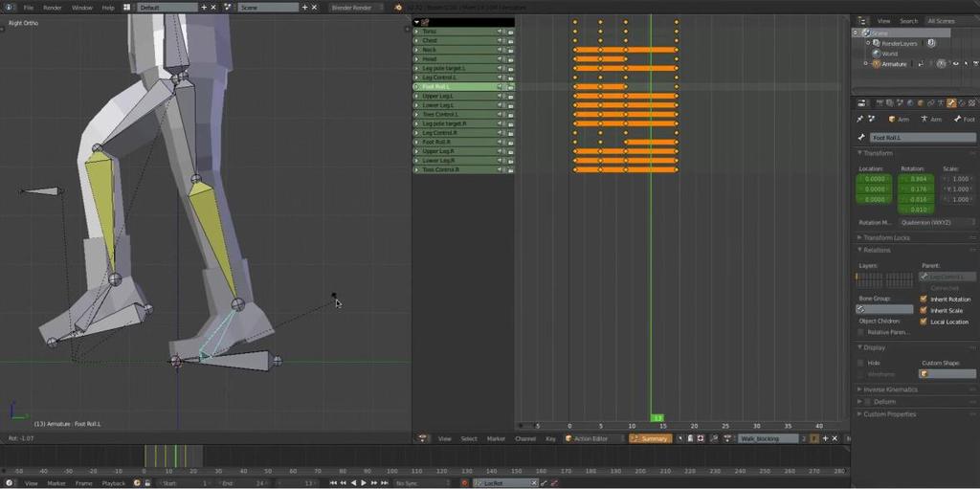Select the Scene item in outliner

click(880, 33)
